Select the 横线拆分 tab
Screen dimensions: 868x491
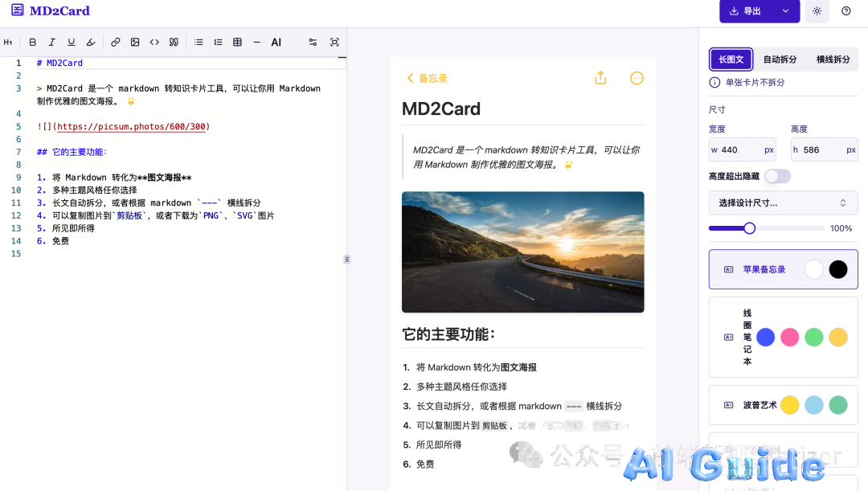(x=833, y=59)
